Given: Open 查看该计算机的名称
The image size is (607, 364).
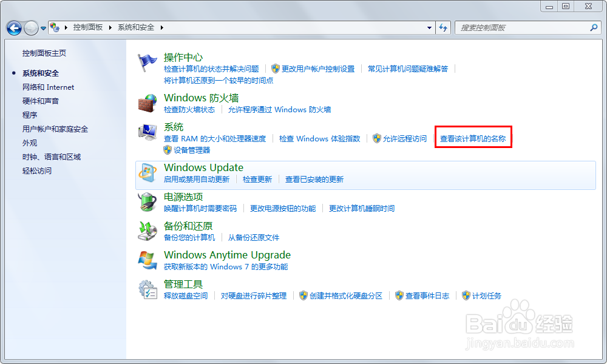Looking at the screenshot, I should click(473, 138).
